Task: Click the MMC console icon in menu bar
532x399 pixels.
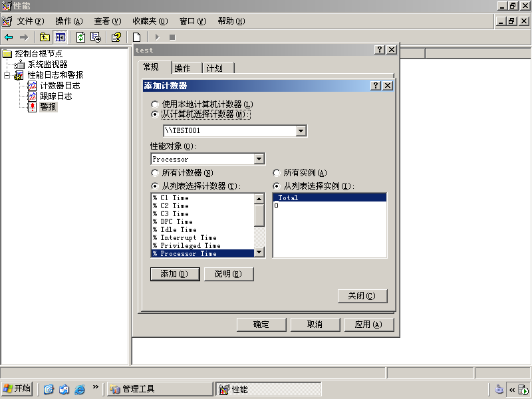Action: click(x=7, y=21)
